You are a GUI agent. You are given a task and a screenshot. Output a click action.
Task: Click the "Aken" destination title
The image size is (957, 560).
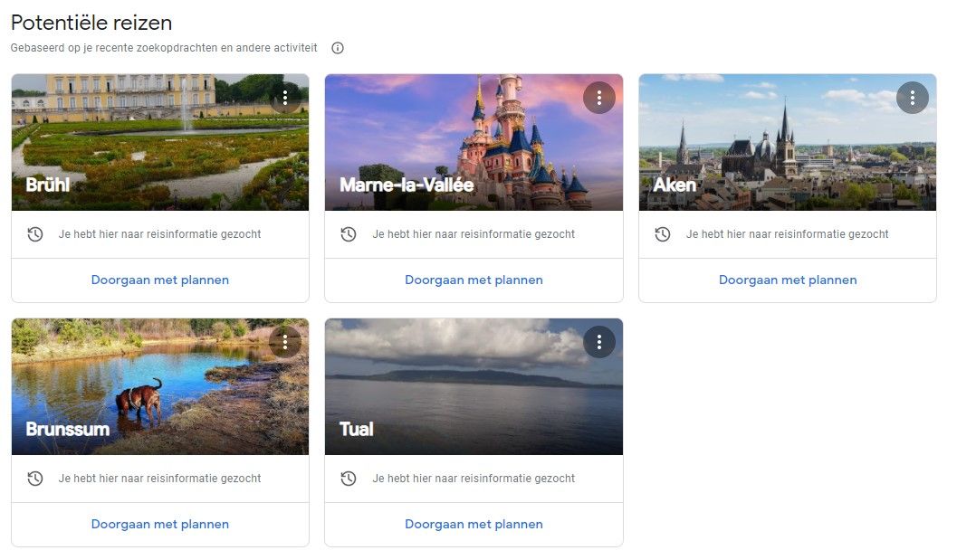point(675,185)
